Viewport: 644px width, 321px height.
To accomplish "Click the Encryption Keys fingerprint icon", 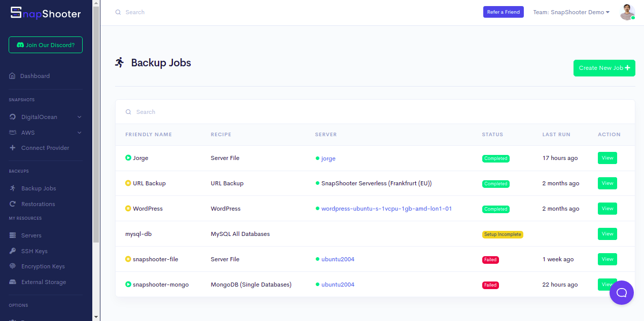I will (x=12, y=266).
